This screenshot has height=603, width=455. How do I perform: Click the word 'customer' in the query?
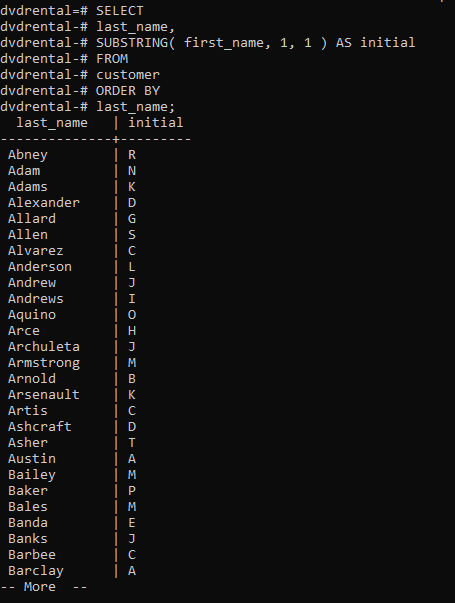pyautogui.click(x=128, y=75)
